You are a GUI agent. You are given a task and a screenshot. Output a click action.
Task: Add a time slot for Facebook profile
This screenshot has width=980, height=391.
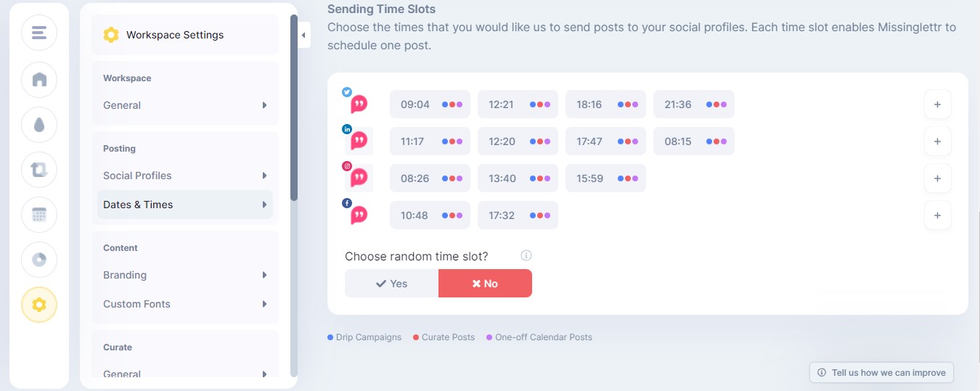[x=937, y=215]
